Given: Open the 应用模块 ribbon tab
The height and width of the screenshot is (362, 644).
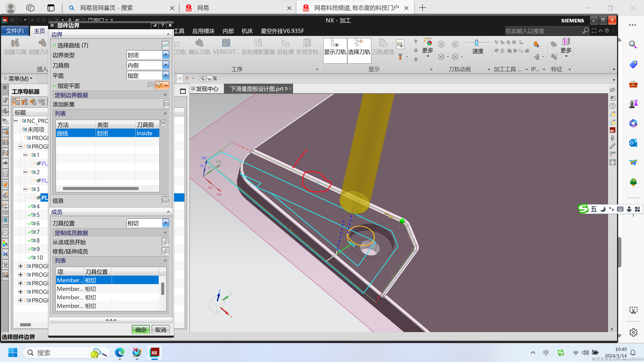Looking at the screenshot, I should [203, 31].
